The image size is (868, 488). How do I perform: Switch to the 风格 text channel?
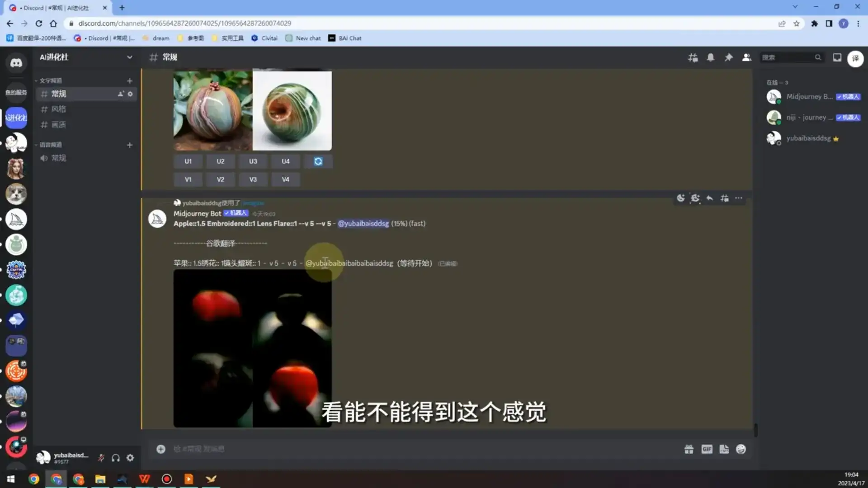(x=59, y=109)
